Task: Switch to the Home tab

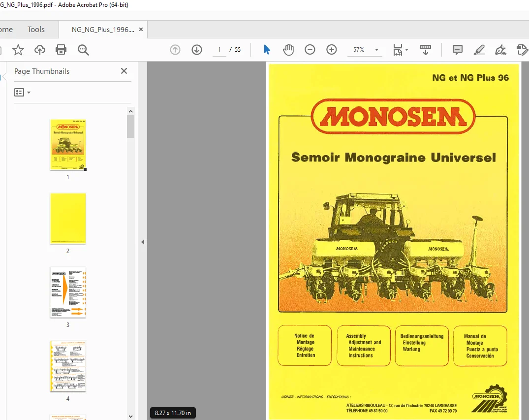Action: click(6, 30)
